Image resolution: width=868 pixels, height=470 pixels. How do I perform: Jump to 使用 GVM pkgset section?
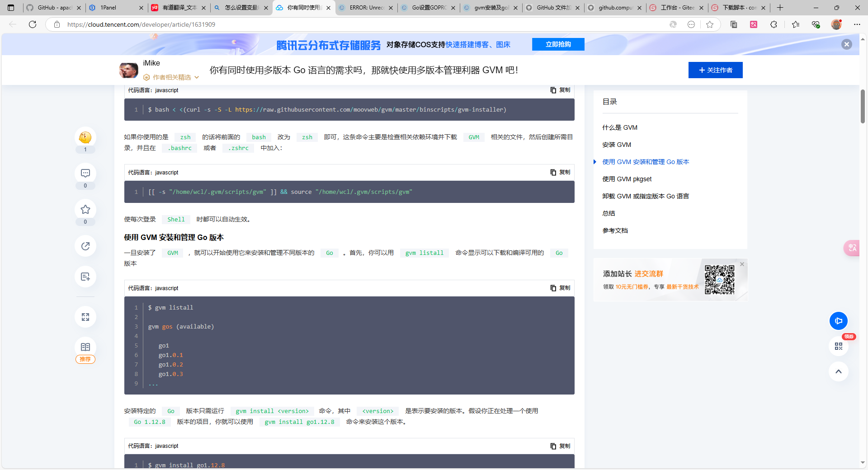(627, 179)
